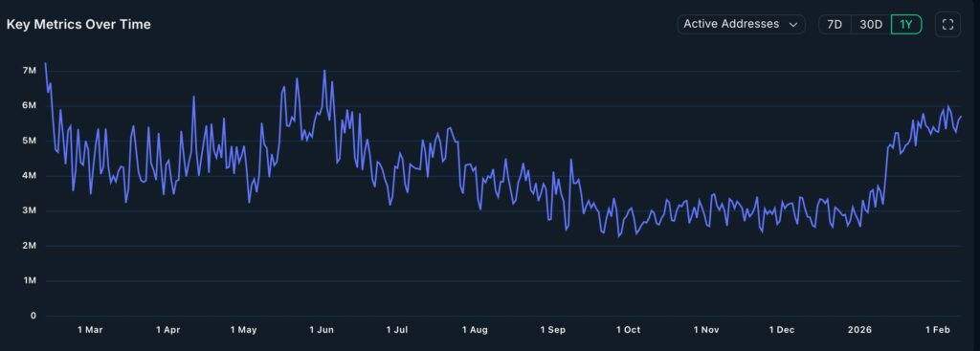Click the Key Metrics Over Time heading
The image size is (980, 351).
pyautogui.click(x=78, y=24)
